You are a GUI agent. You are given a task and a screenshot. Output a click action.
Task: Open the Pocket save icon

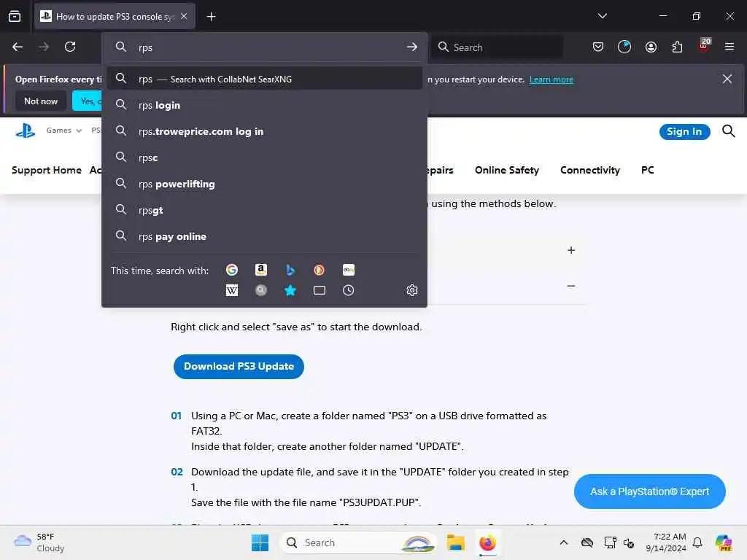pyautogui.click(x=598, y=47)
